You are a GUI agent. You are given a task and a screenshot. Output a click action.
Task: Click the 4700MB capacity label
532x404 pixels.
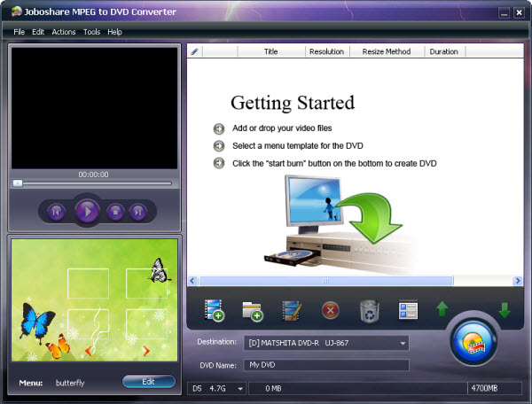[484, 388]
